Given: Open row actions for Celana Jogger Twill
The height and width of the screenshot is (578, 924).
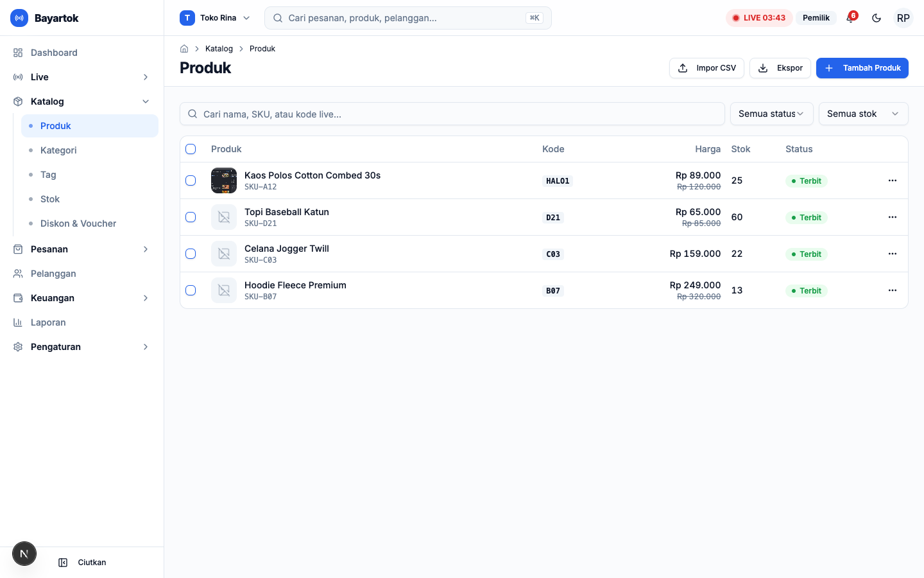Looking at the screenshot, I should [x=893, y=254].
